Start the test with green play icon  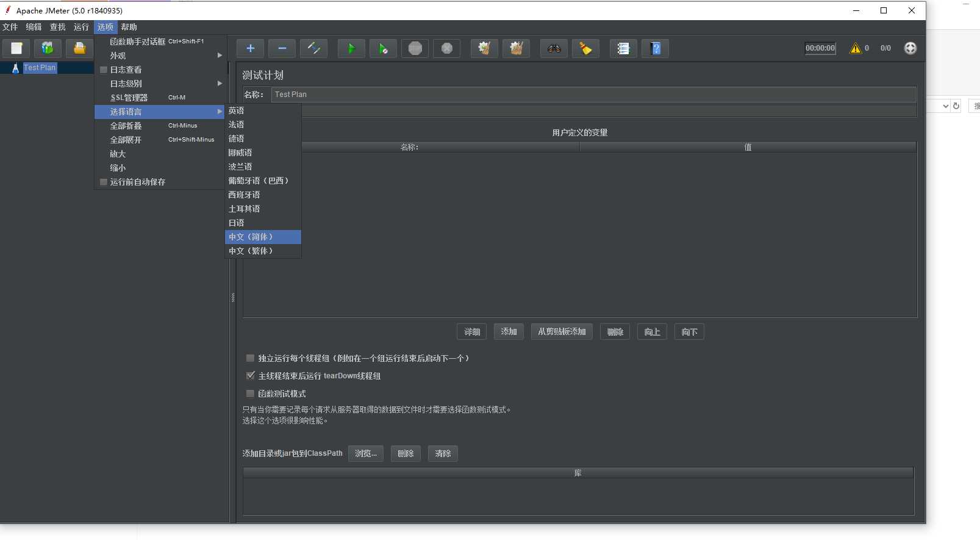tap(351, 48)
